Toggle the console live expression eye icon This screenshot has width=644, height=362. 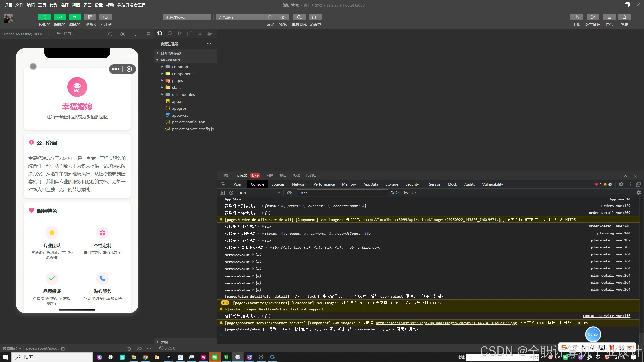[289, 193]
